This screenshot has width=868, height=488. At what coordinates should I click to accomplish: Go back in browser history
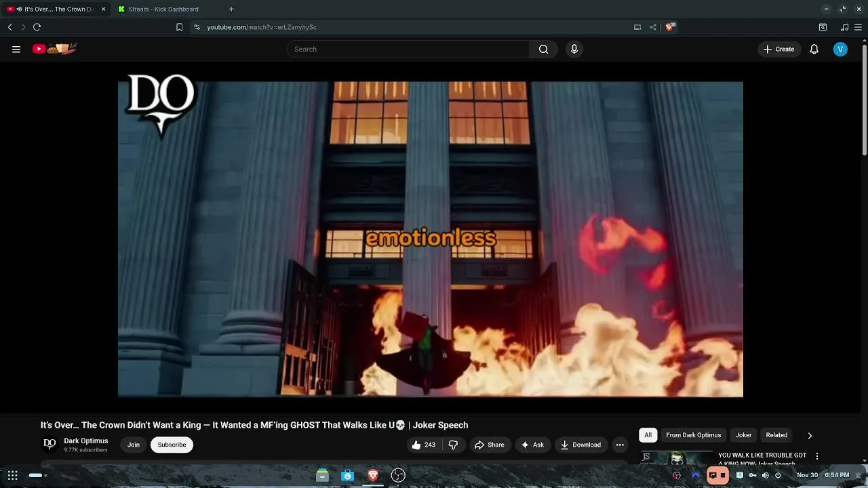(x=9, y=27)
